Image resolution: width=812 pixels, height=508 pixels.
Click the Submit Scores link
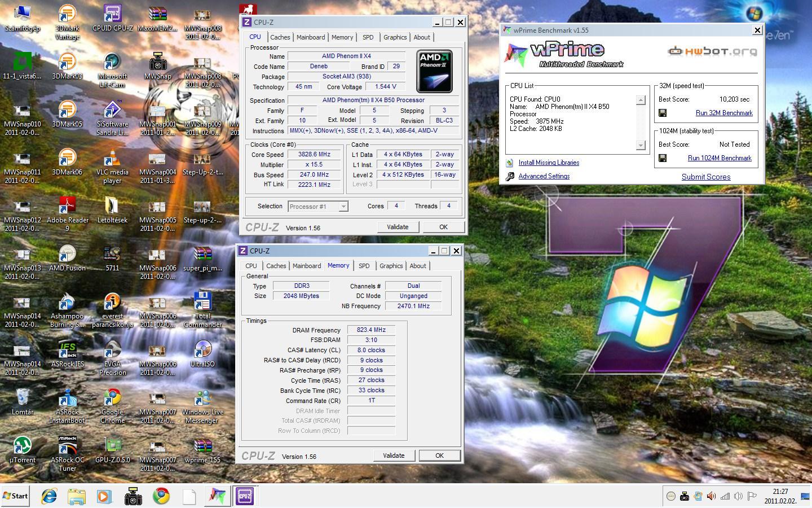[x=706, y=177]
